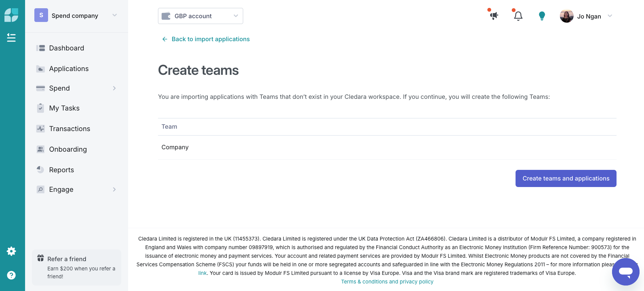Click Create teams and applications button
Viewport: 644px width, 291px height.
click(566, 178)
